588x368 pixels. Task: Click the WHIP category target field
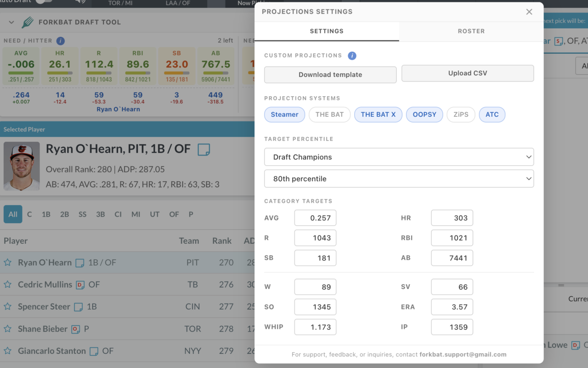(x=315, y=327)
